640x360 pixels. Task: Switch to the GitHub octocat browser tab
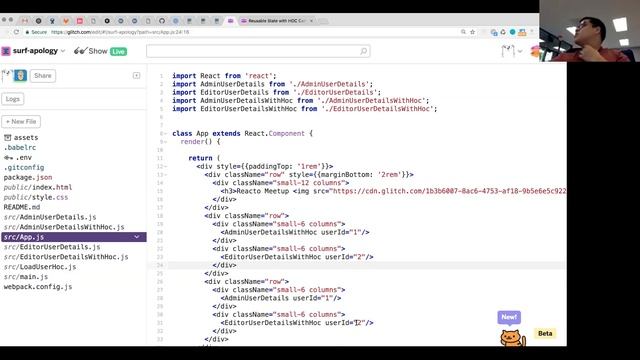click(162, 20)
